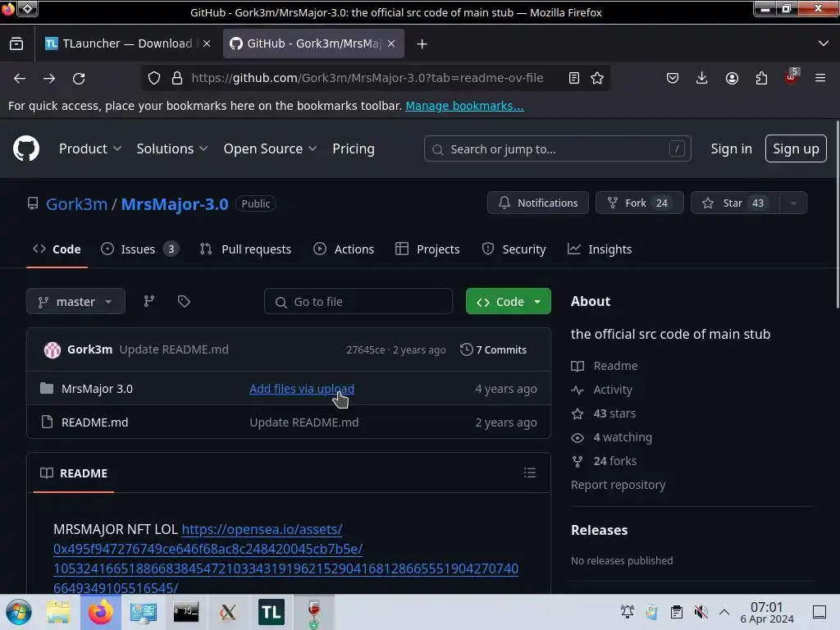This screenshot has height=630, width=840.
Task: Open the Actions tab
Action: (x=344, y=249)
